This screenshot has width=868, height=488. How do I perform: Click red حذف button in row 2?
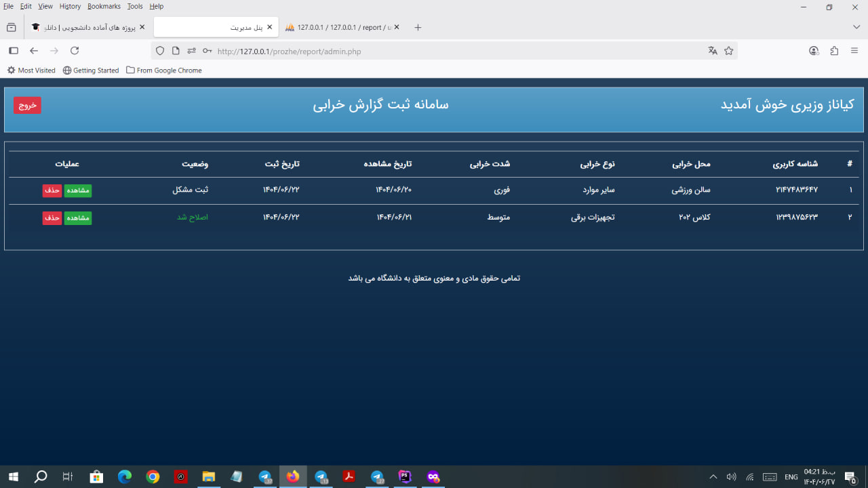click(52, 218)
